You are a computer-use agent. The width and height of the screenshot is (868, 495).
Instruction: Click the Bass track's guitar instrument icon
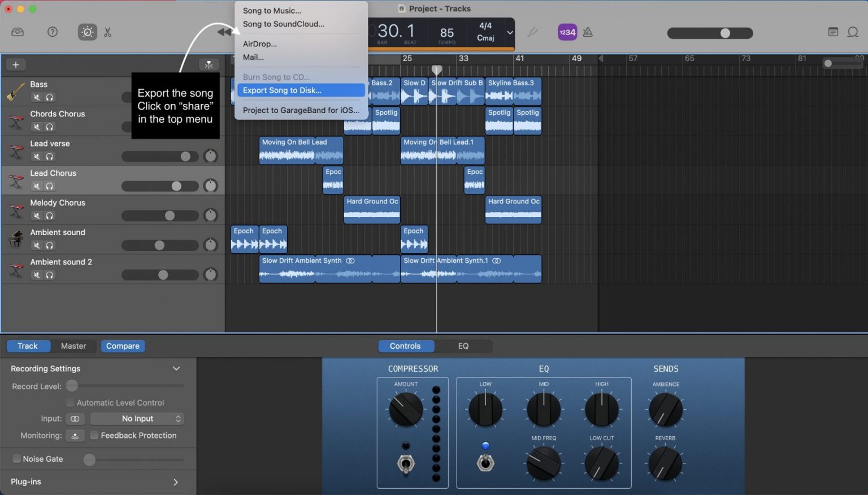pyautogui.click(x=15, y=90)
